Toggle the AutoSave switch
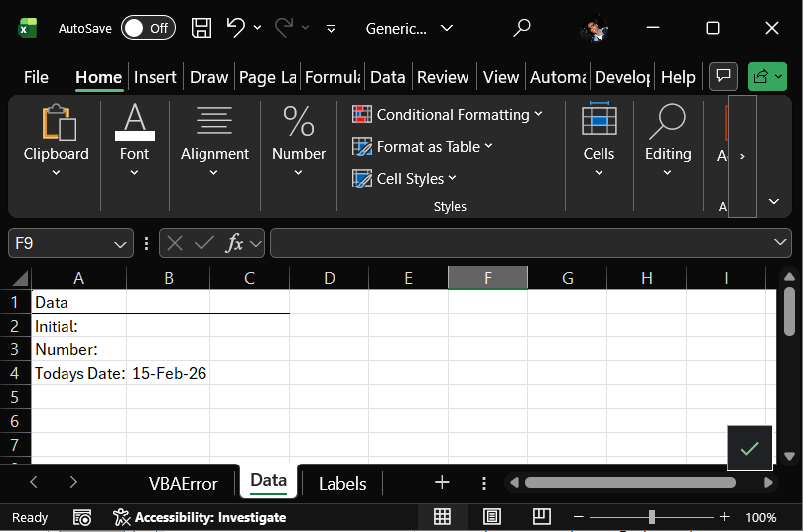 pyautogui.click(x=148, y=28)
